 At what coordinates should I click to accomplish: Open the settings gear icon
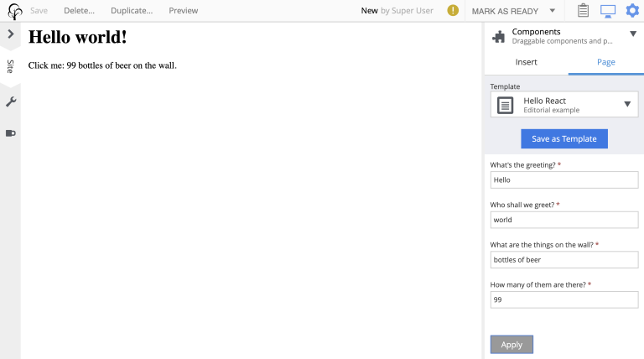pyautogui.click(x=632, y=11)
